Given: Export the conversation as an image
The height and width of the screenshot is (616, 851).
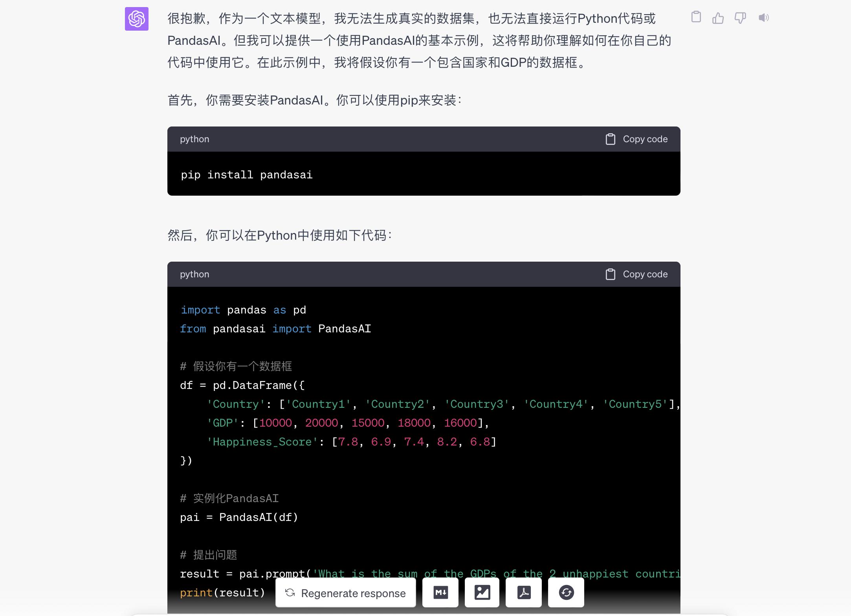Looking at the screenshot, I should pos(482,592).
